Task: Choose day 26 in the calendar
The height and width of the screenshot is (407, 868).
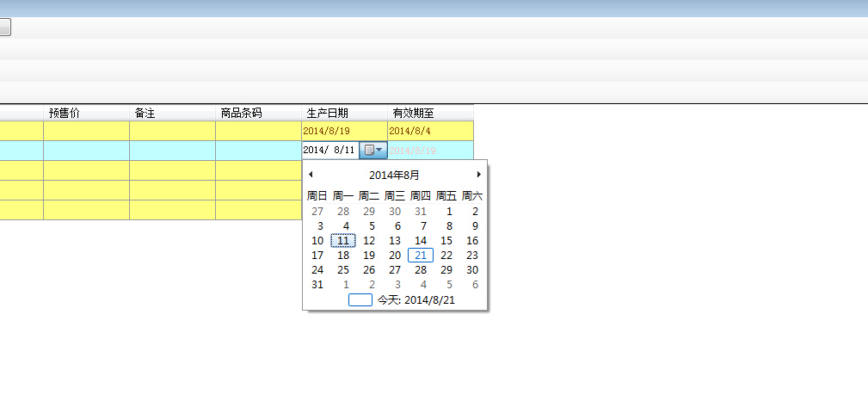Action: coord(369,270)
